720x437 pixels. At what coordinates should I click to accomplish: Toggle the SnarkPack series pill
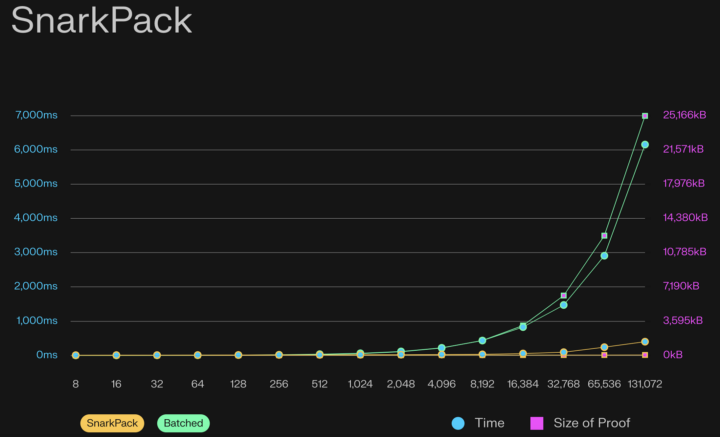[112, 423]
